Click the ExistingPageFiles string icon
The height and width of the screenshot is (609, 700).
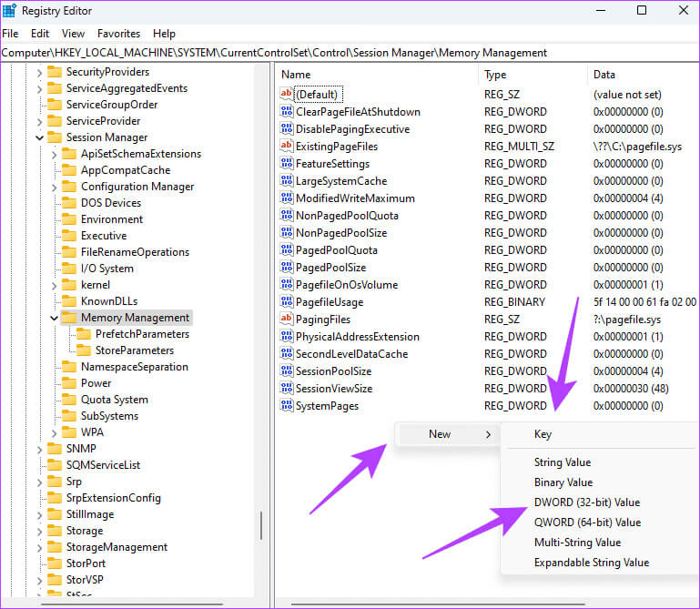[x=286, y=146]
